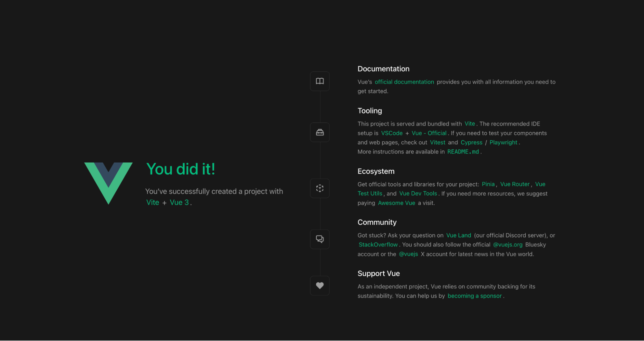Click the text "You've successfully created a project with"
Image resolution: width=644 pixels, height=341 pixels.
(214, 191)
